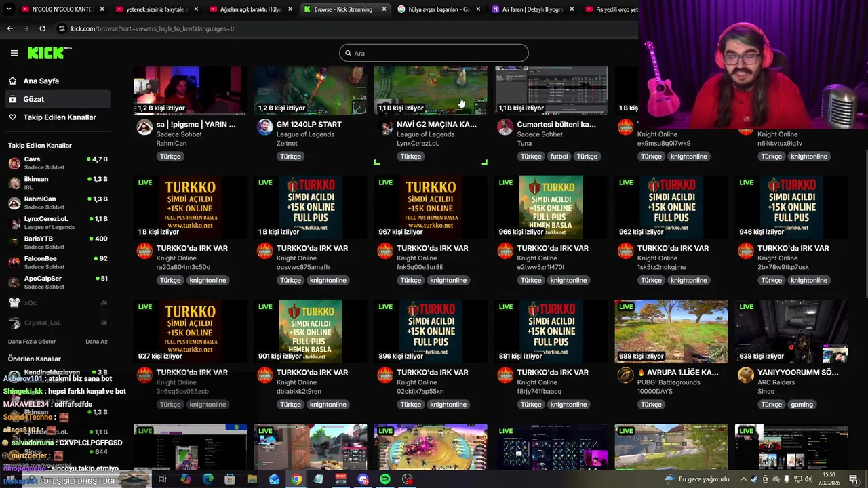Open offline xQc channel entry
Viewport: 868px width, 488px height.
click(58, 303)
